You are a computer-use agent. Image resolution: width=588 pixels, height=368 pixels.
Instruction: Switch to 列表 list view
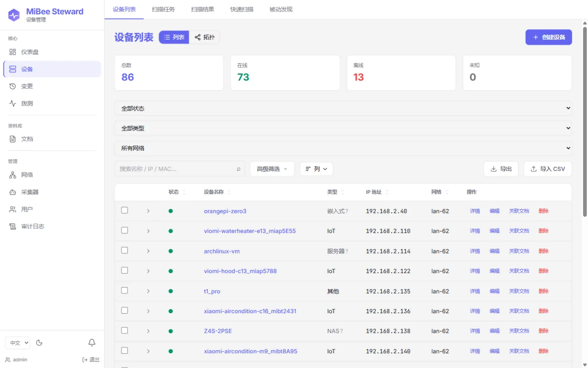click(174, 37)
